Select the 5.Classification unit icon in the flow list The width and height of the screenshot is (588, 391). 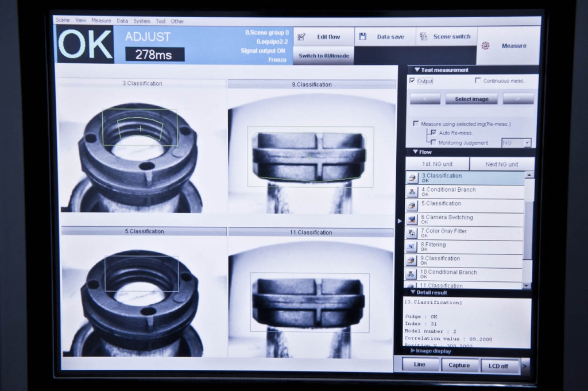(412, 206)
